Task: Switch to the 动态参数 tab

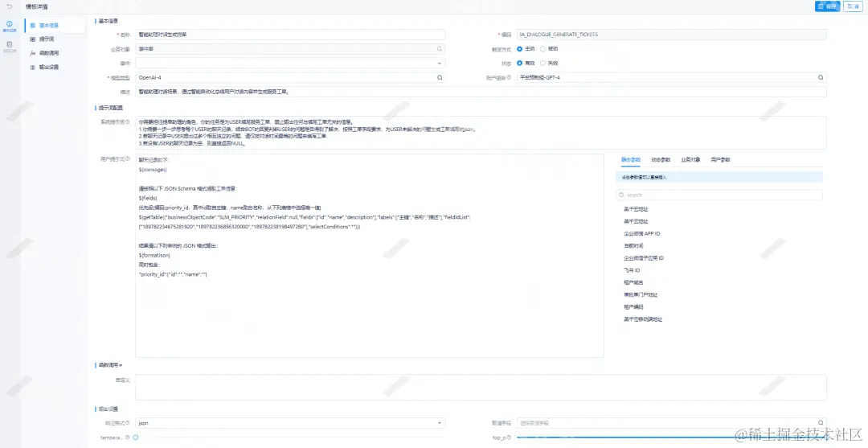Action: pyautogui.click(x=661, y=159)
